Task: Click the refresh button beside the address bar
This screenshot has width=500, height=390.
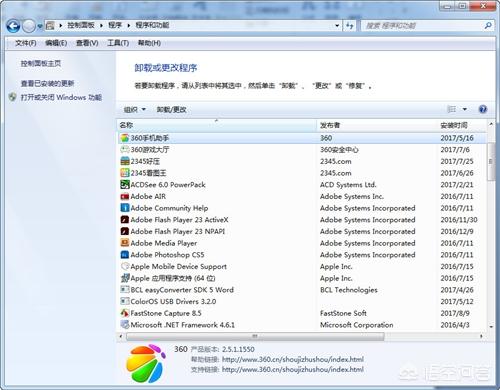Action: (x=350, y=26)
